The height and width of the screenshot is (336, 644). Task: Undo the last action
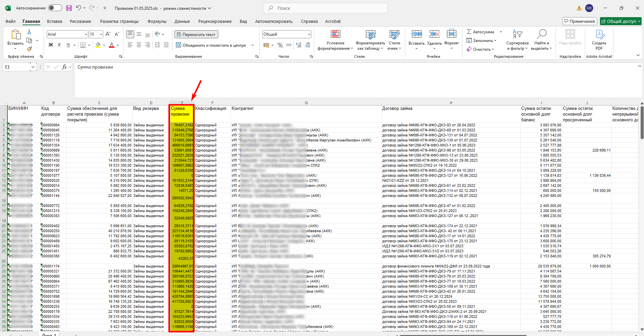pyautogui.click(x=78, y=8)
